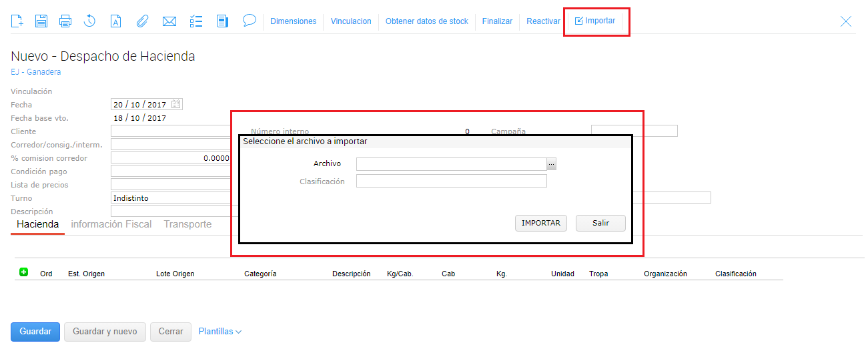Image resolution: width=868 pixels, height=351 pixels.
Task: Click the Fecha date field
Action: point(147,104)
